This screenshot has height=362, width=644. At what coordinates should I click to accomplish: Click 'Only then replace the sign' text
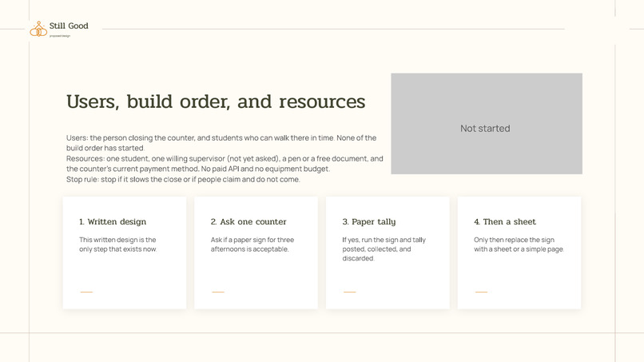click(519, 244)
